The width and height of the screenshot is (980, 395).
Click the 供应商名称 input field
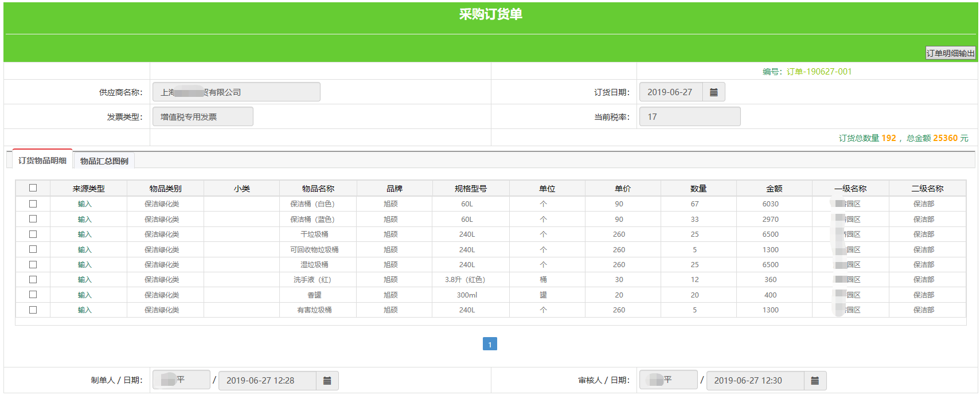point(236,92)
